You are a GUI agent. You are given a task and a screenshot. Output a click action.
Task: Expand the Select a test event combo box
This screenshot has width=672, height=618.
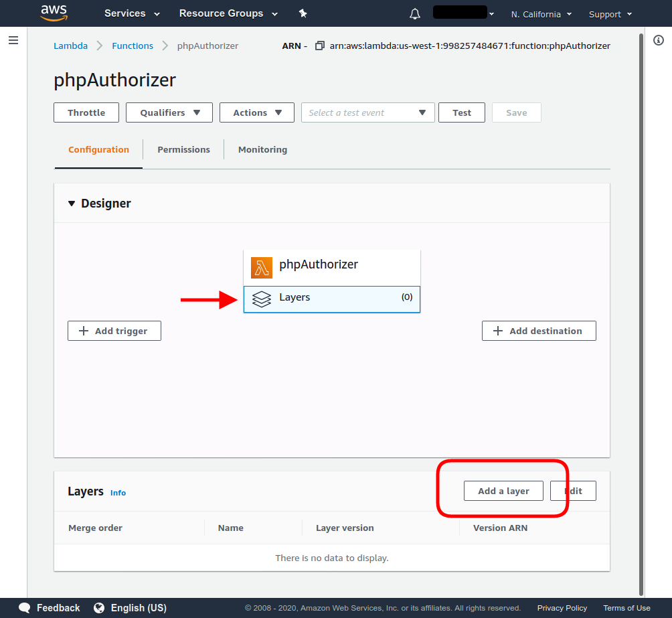pyautogui.click(x=367, y=112)
